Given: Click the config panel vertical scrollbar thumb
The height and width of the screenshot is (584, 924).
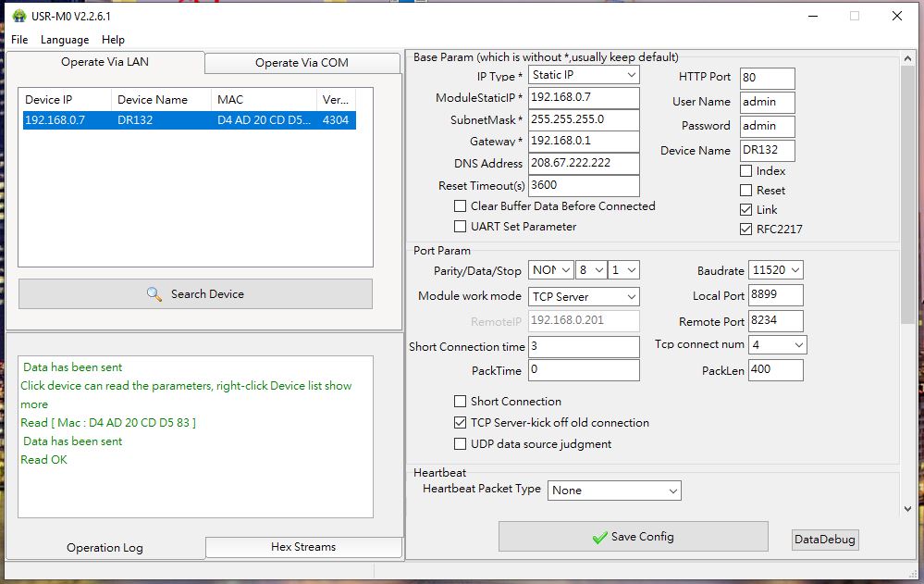Looking at the screenshot, I should pos(907,194).
